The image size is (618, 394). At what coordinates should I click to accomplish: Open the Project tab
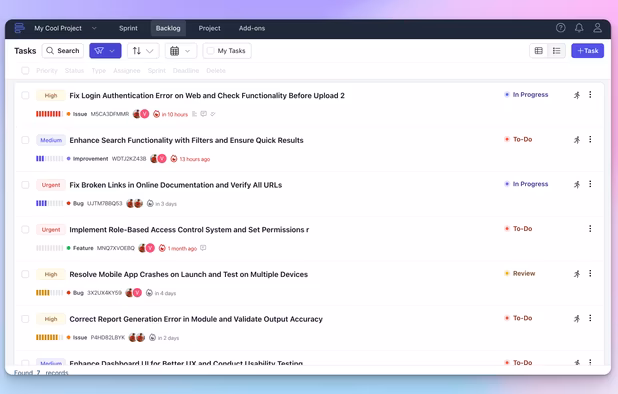coord(209,28)
